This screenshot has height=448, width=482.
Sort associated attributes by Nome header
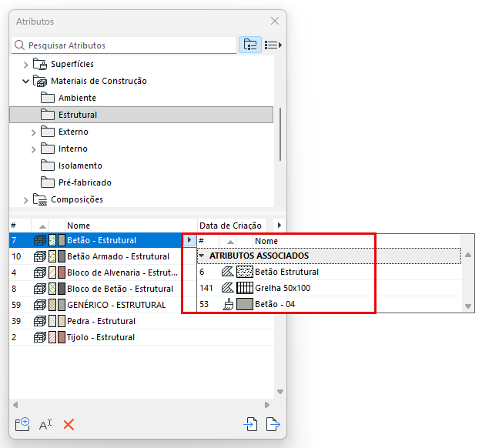(356, 241)
